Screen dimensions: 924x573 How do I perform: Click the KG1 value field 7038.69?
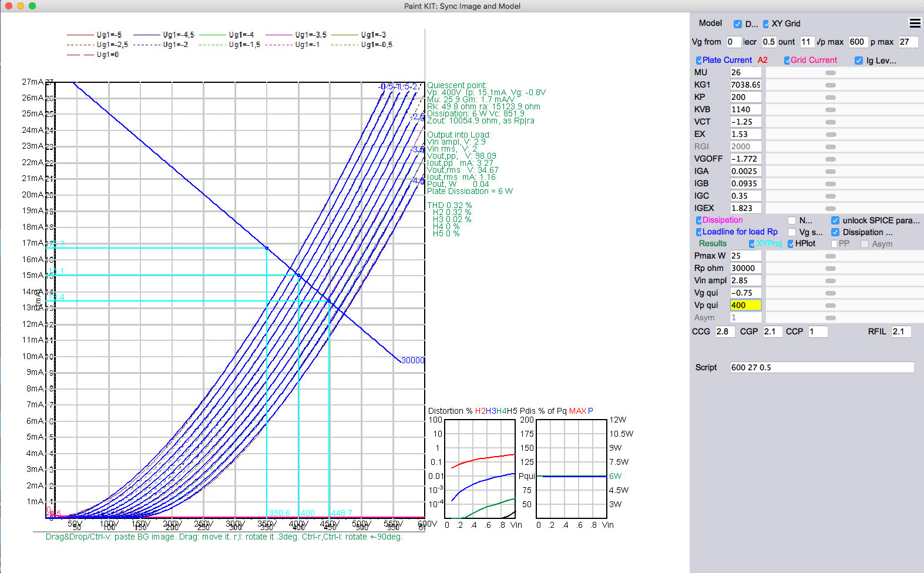(x=745, y=85)
